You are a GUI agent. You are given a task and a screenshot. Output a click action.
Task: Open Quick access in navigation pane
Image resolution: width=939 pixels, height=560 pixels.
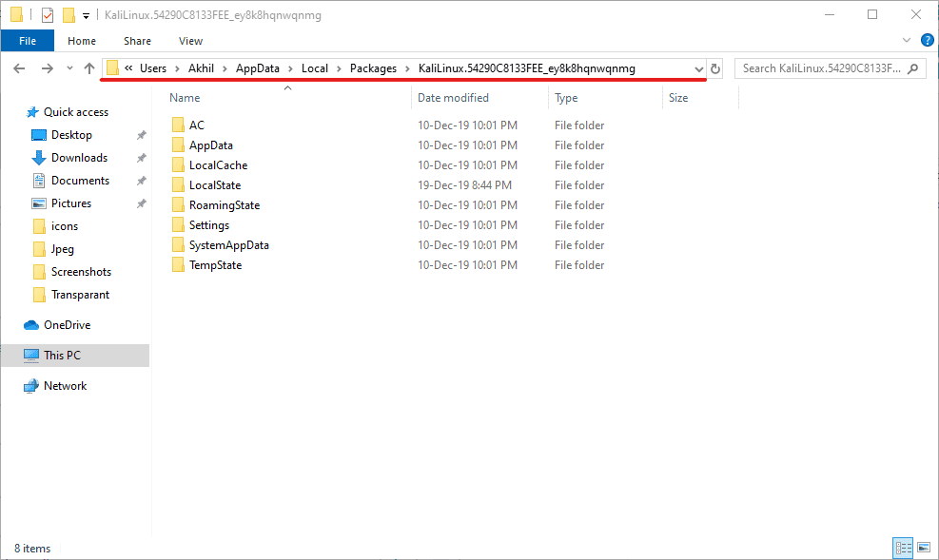pyautogui.click(x=76, y=112)
